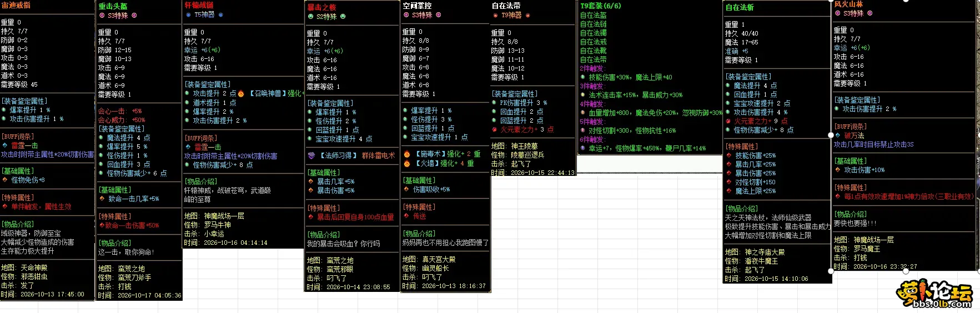The width and height of the screenshot is (980, 313).
Task: Click the 宙迪戒指 item title
Action: tap(16, 5)
